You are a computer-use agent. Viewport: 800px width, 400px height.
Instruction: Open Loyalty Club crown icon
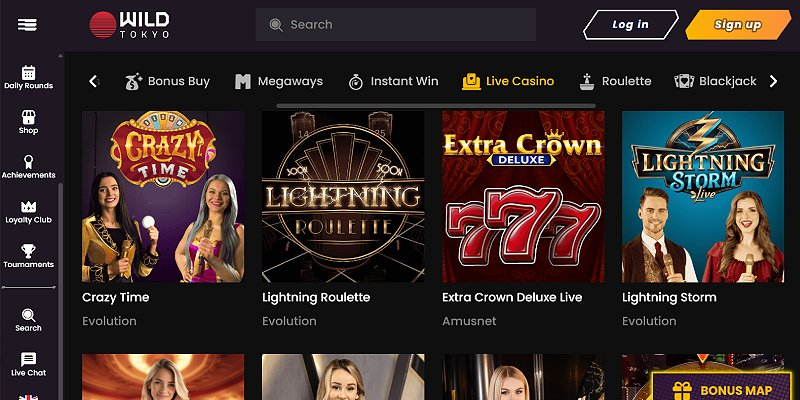coord(29,207)
